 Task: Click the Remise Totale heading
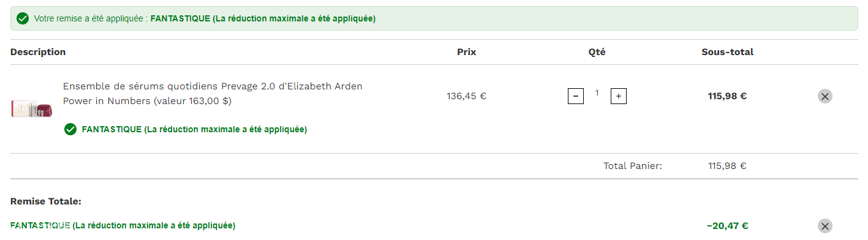click(46, 201)
